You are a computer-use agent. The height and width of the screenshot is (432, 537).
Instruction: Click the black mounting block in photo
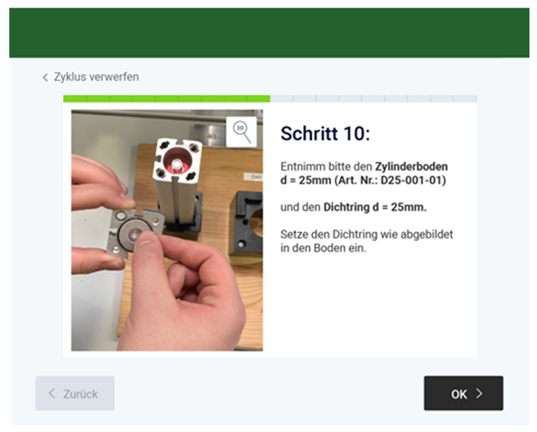(247, 224)
